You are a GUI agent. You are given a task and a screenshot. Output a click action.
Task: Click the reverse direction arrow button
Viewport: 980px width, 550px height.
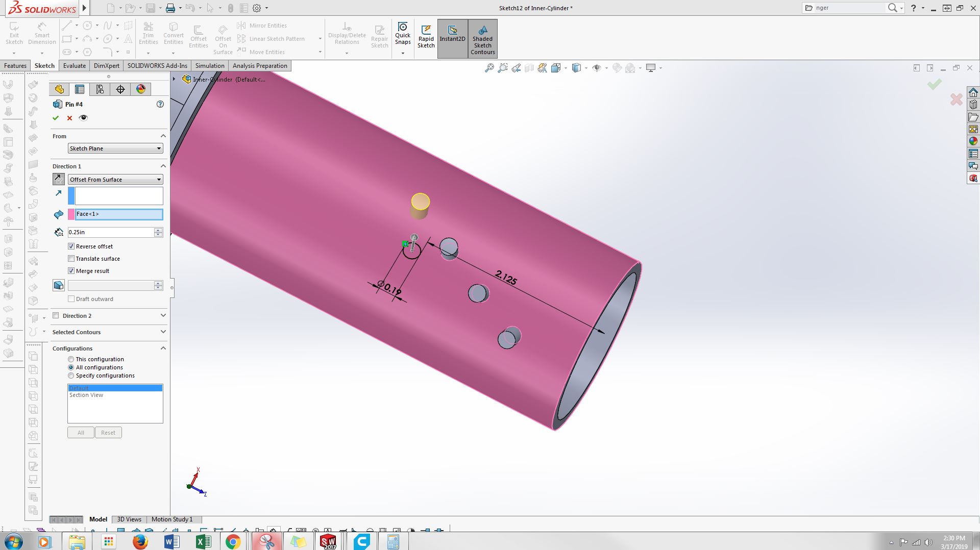click(x=59, y=179)
